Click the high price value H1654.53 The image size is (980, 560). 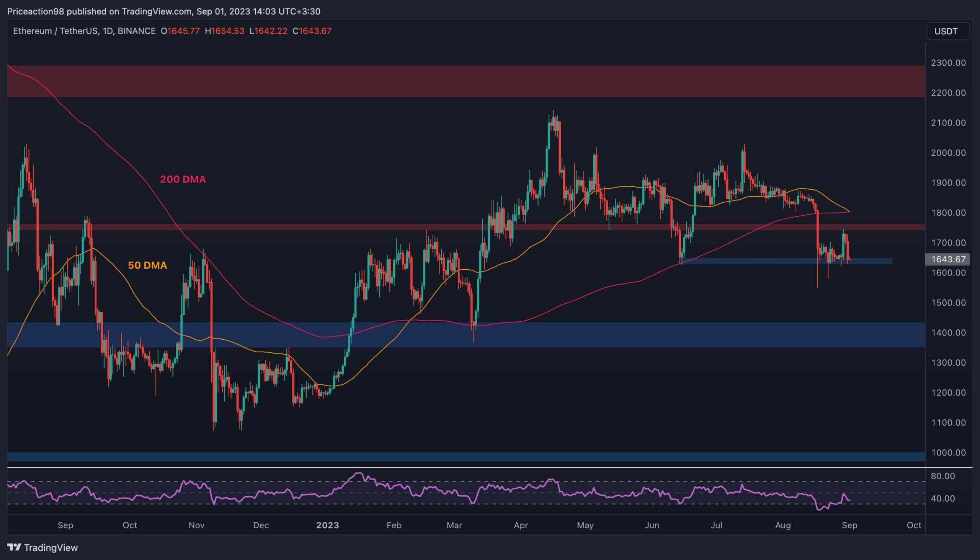(x=224, y=31)
